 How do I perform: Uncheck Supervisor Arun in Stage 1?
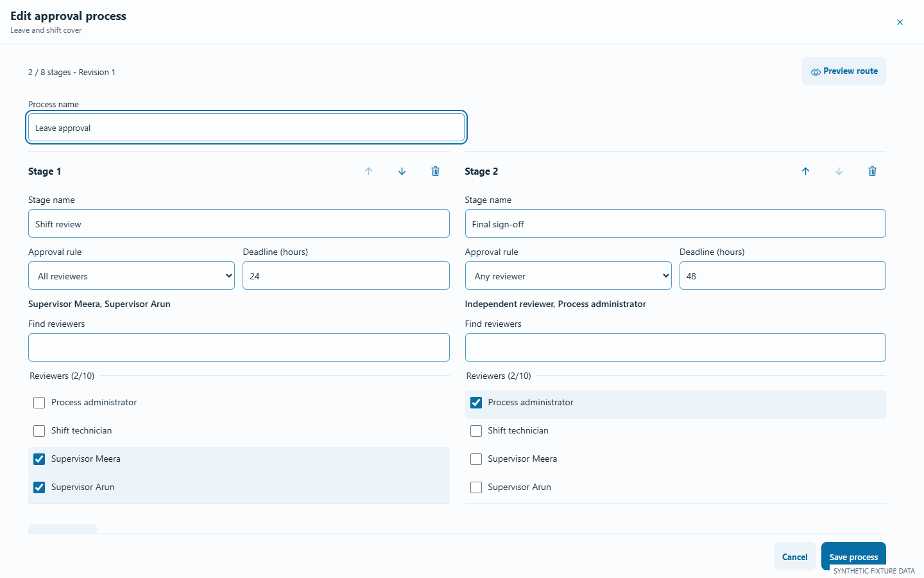pyautogui.click(x=39, y=487)
